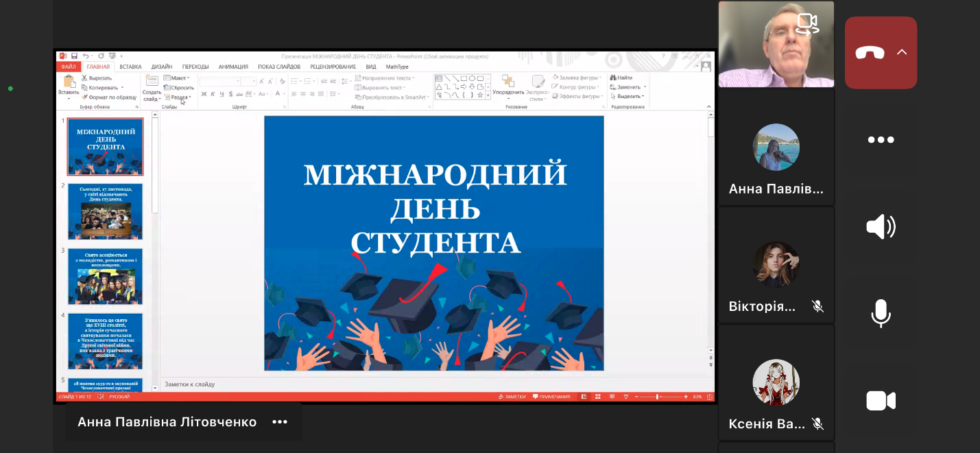Click the zoom slider in PowerPoint status bar
980x453 pixels.
pos(658,397)
